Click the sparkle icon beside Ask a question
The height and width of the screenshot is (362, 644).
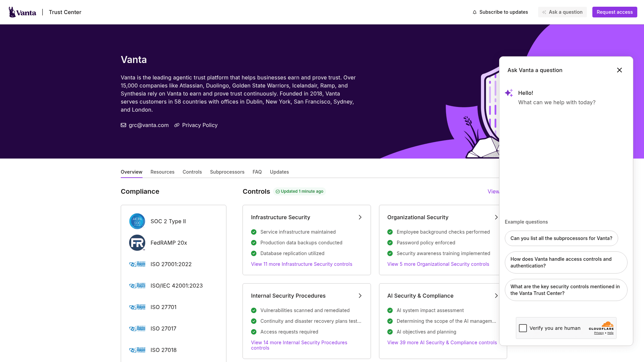[x=544, y=12]
